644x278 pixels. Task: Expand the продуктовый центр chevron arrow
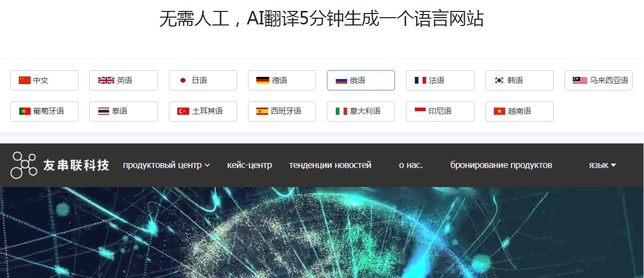[207, 165]
